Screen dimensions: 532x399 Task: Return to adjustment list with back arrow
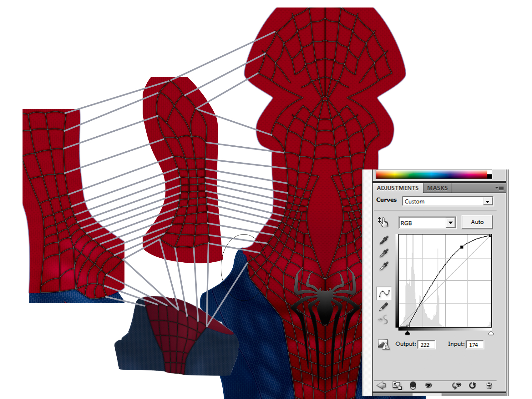[x=381, y=386]
